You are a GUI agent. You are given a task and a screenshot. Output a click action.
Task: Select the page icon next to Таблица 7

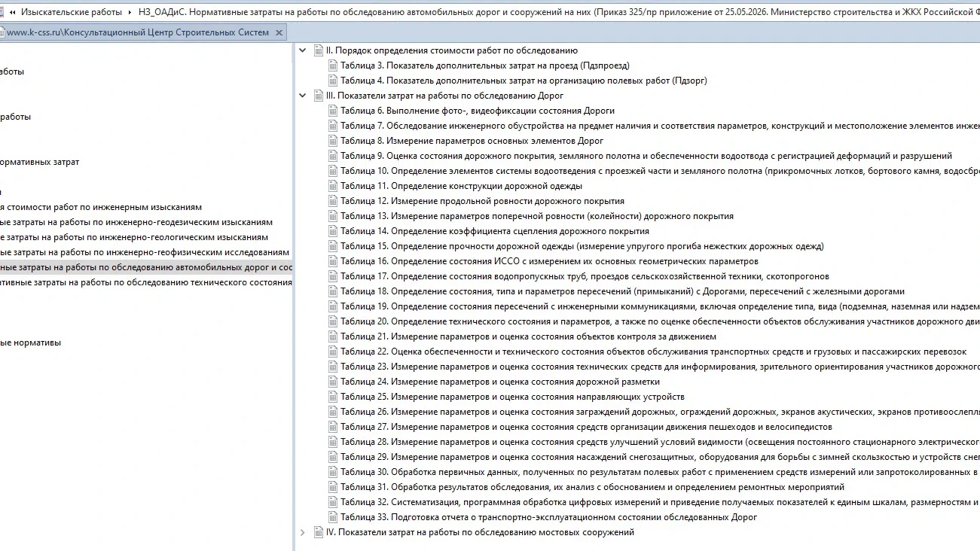tap(333, 126)
